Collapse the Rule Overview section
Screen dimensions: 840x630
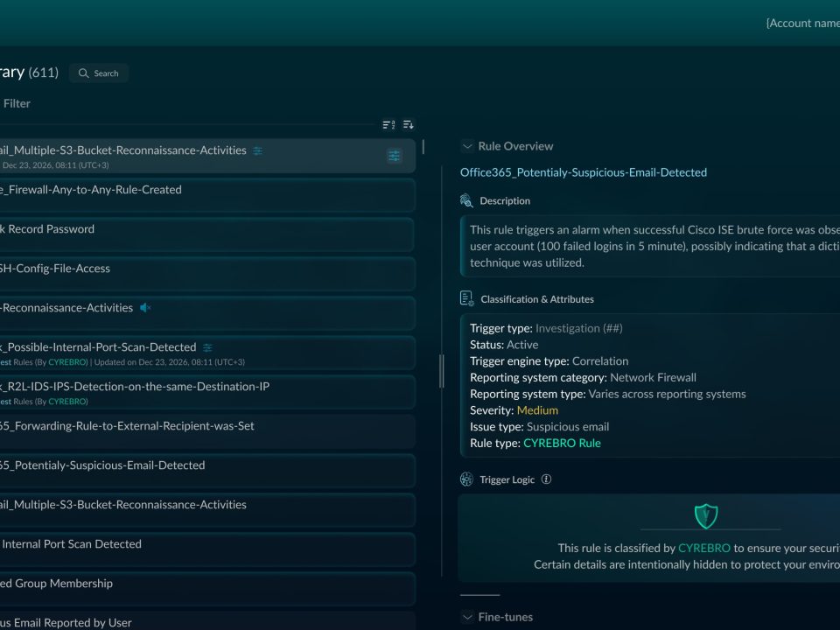point(467,146)
